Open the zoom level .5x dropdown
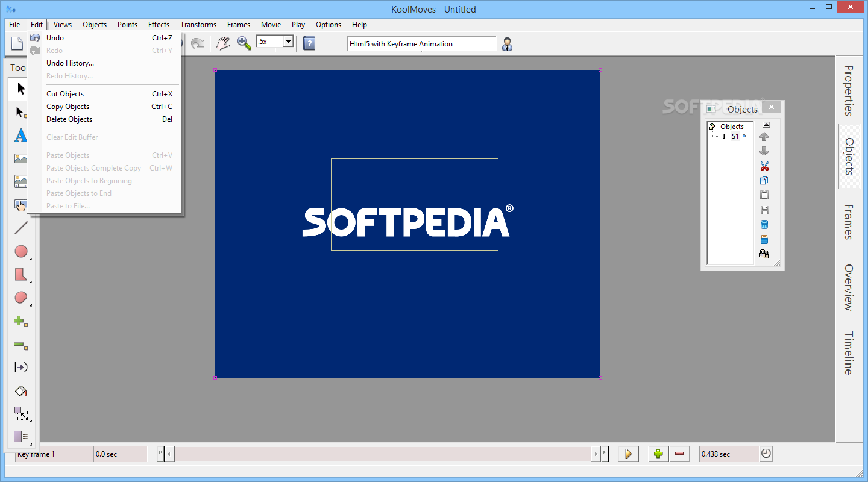The height and width of the screenshot is (482, 868). point(288,42)
